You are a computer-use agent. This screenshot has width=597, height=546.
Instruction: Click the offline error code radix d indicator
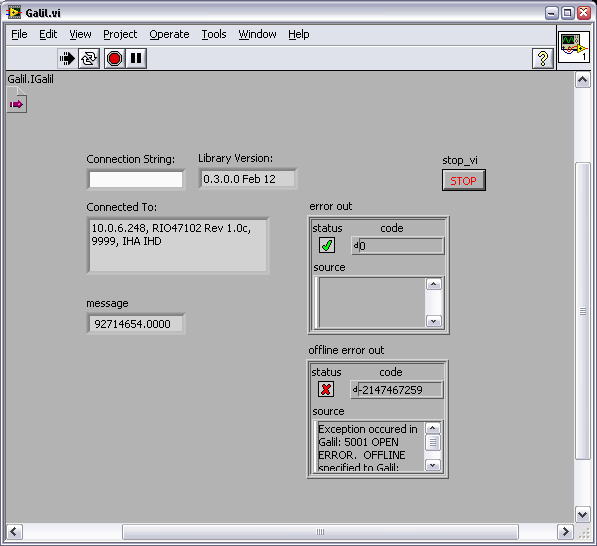[x=354, y=390]
